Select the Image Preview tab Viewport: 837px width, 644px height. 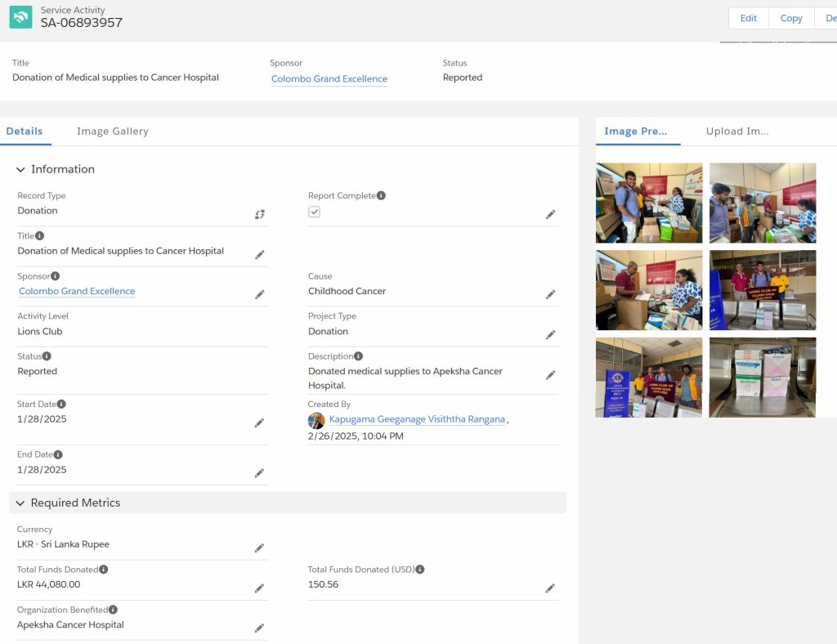tap(636, 132)
